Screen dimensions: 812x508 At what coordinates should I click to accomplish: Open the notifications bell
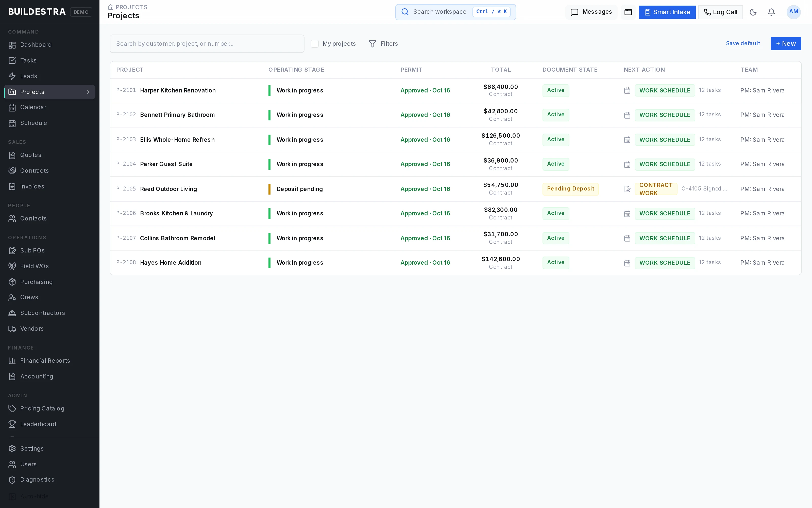click(x=771, y=12)
